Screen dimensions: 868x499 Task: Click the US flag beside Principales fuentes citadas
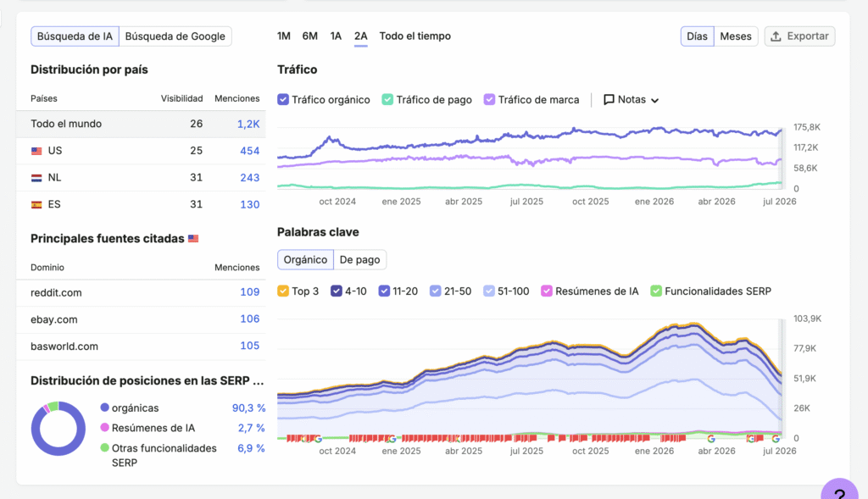(193, 239)
